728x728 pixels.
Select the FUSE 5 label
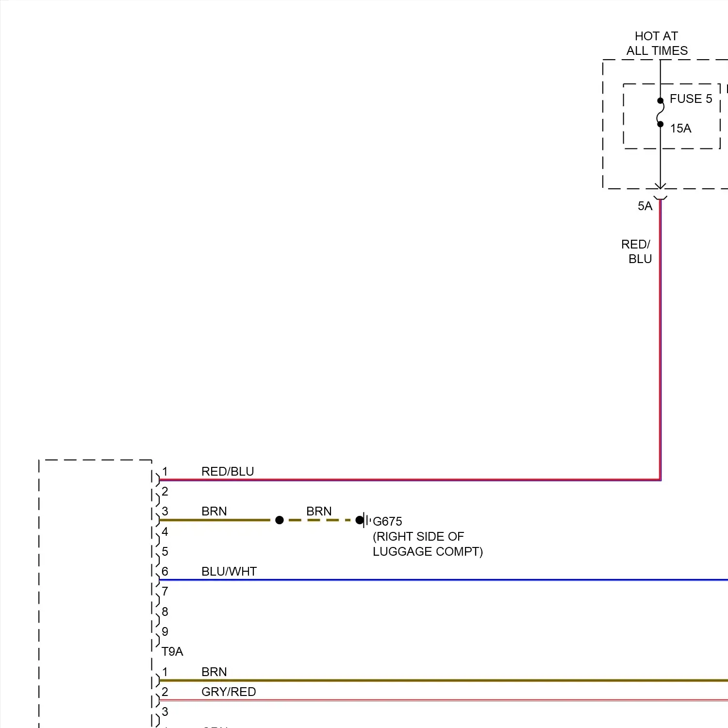[x=691, y=99]
